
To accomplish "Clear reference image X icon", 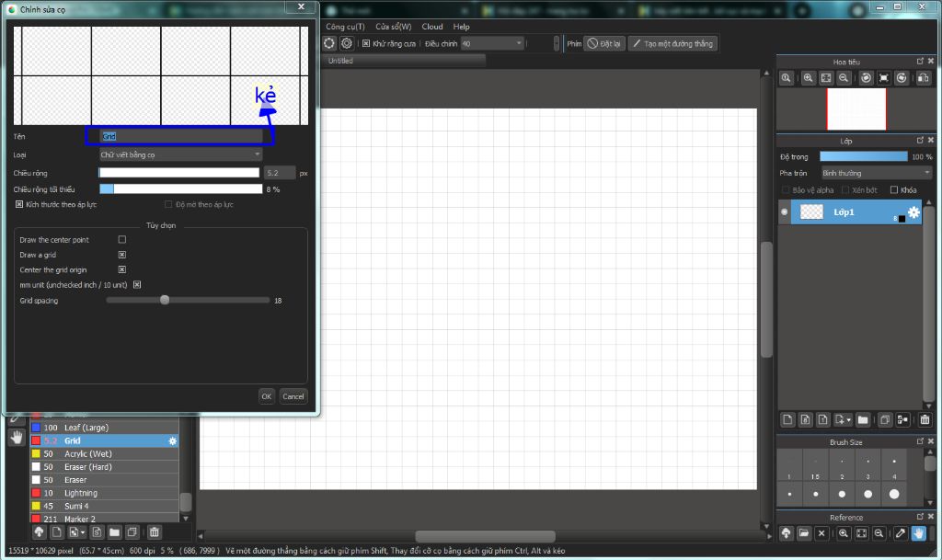I will (821, 533).
